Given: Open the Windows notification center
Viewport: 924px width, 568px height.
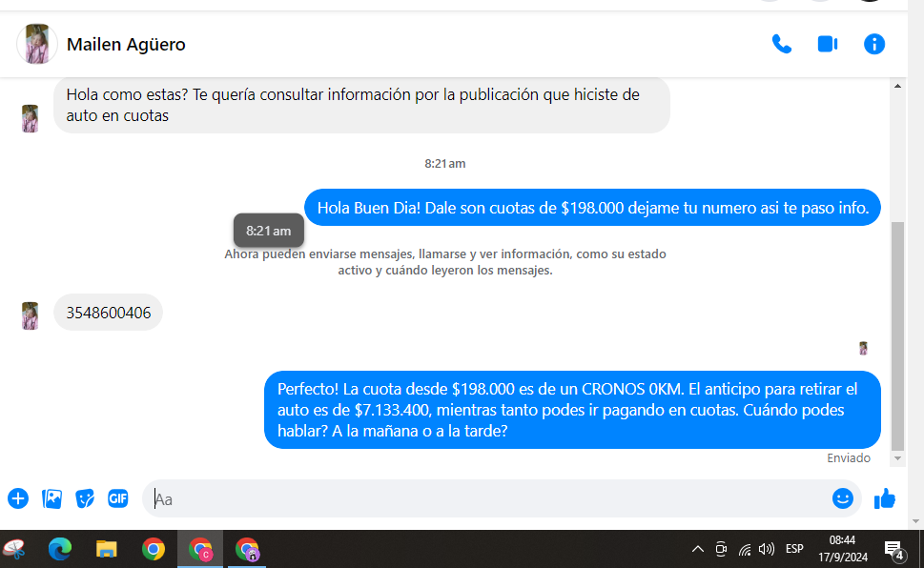Looking at the screenshot, I should tap(893, 549).
